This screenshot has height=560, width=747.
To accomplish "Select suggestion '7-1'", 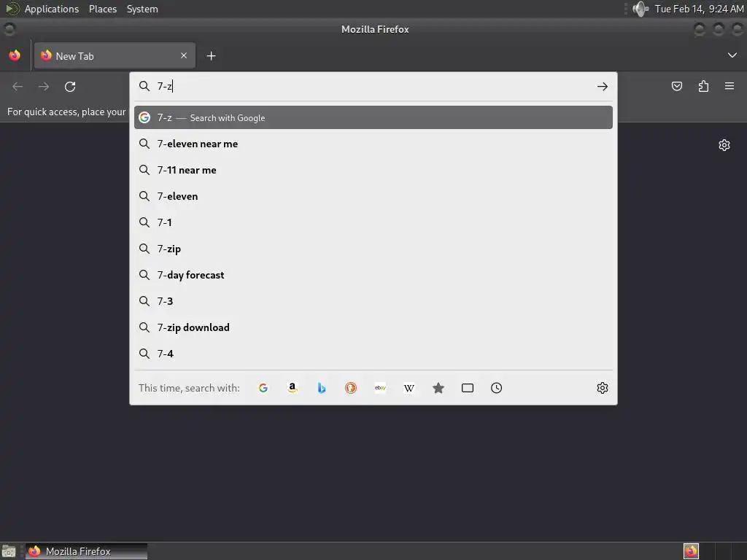I will pyautogui.click(x=373, y=222).
